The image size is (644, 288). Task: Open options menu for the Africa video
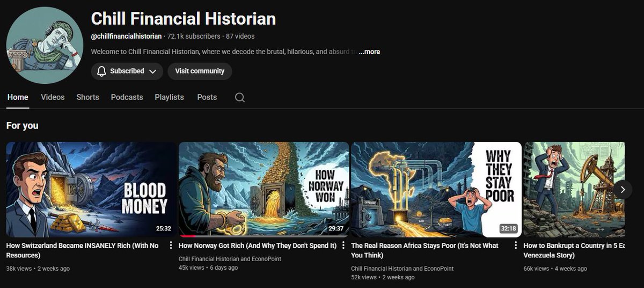(x=516, y=246)
